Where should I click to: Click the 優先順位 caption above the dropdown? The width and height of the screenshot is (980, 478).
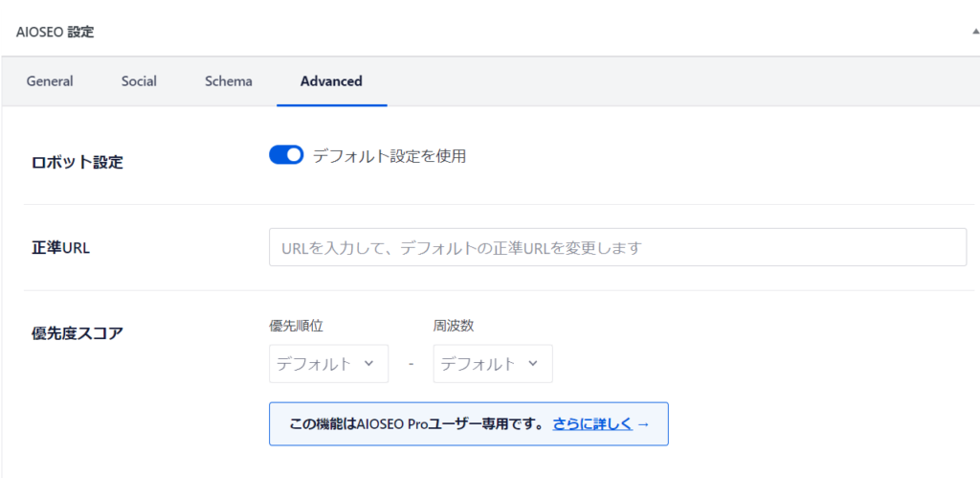coord(296,326)
